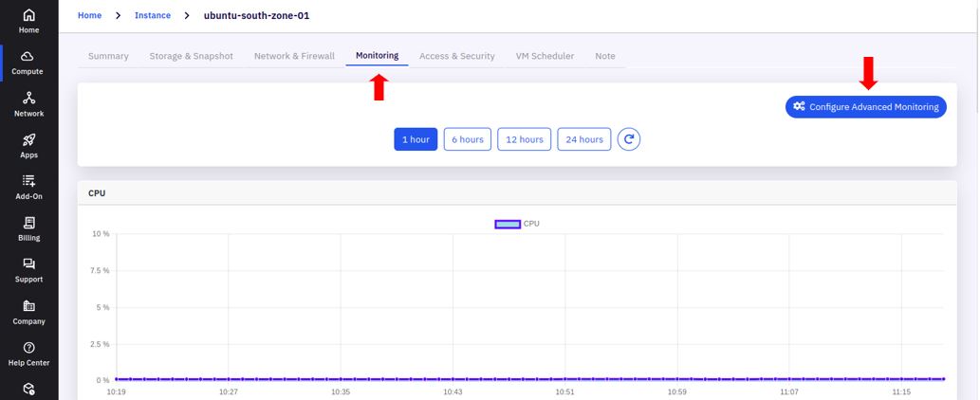Click the 10 % axis label

coord(101,234)
